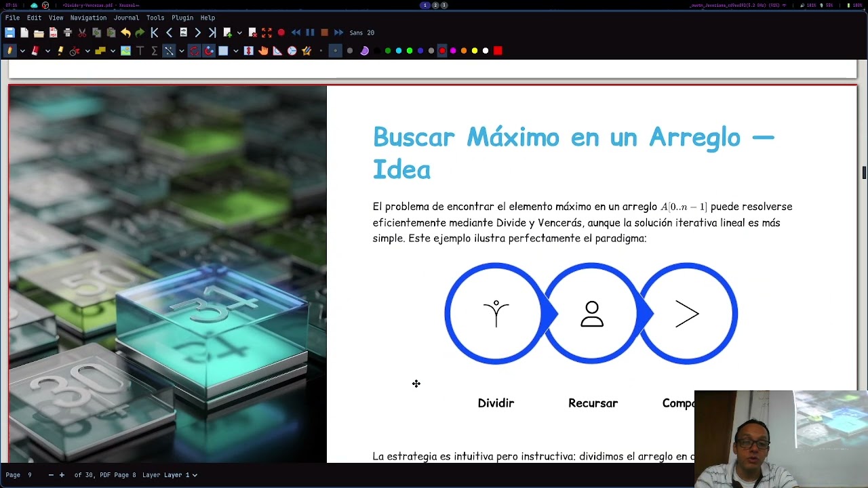Viewport: 868px width, 488px height.
Task: Start audio recording with red circle
Action: [x=281, y=33]
